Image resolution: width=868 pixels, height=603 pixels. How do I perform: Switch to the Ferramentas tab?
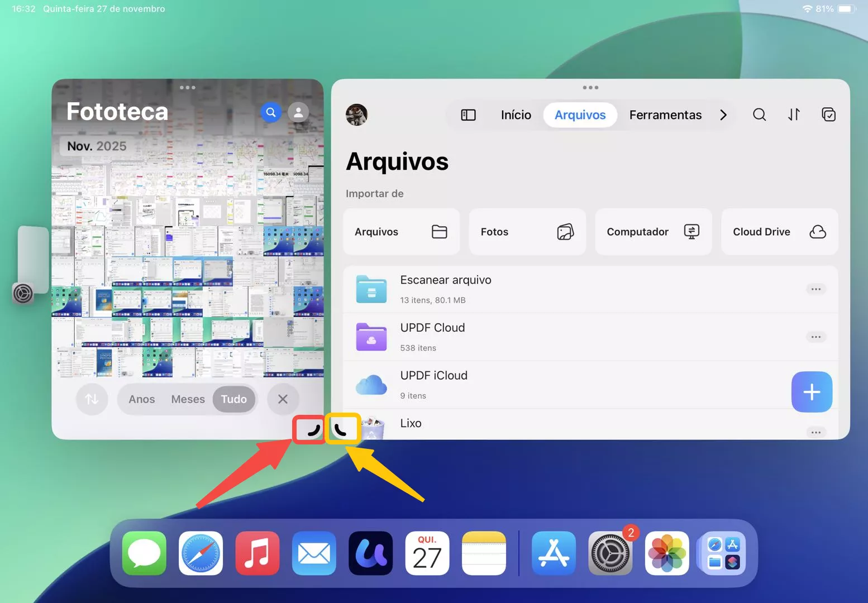coord(665,115)
